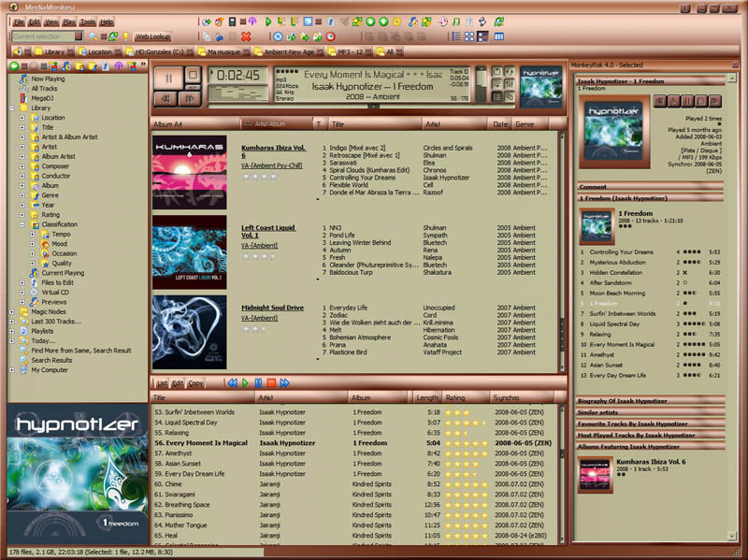Click the green refresh icon left of the light bulb

(x=113, y=36)
